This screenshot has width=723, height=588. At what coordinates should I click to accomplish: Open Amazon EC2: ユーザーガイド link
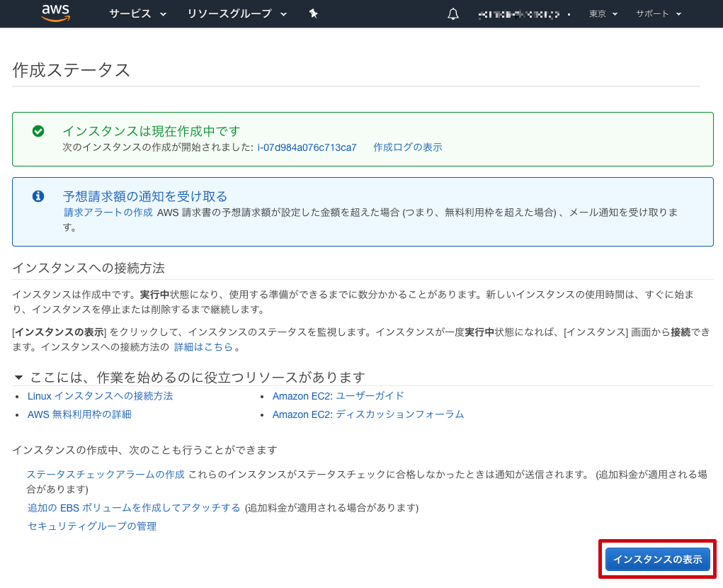[338, 396]
